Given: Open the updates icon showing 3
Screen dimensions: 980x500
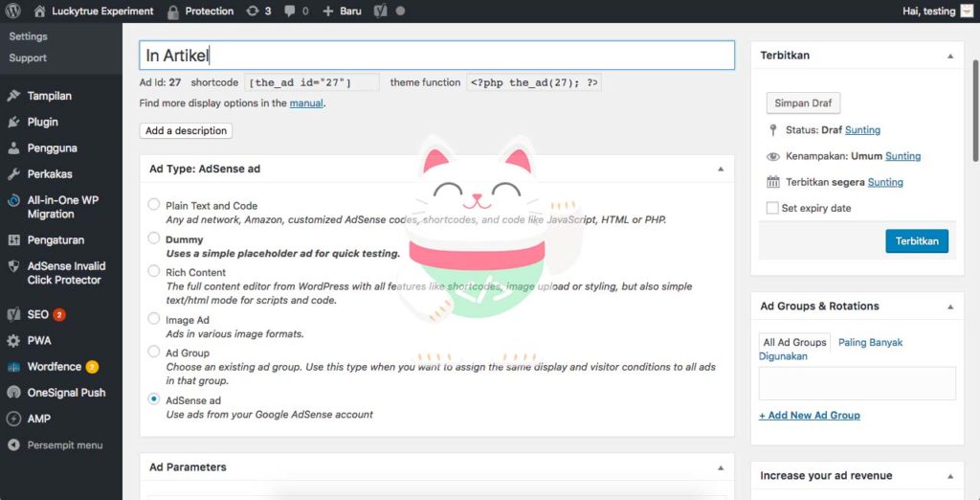Looking at the screenshot, I should tap(258, 11).
